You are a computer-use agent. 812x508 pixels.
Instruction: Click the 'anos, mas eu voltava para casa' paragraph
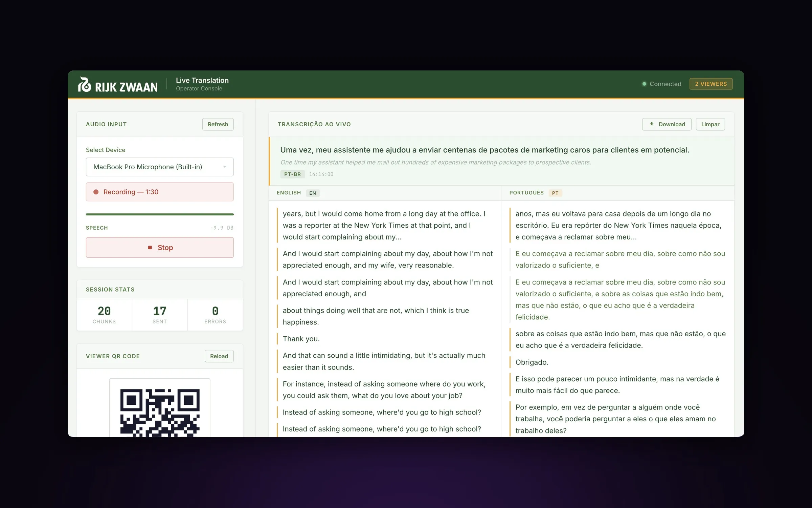pos(618,225)
